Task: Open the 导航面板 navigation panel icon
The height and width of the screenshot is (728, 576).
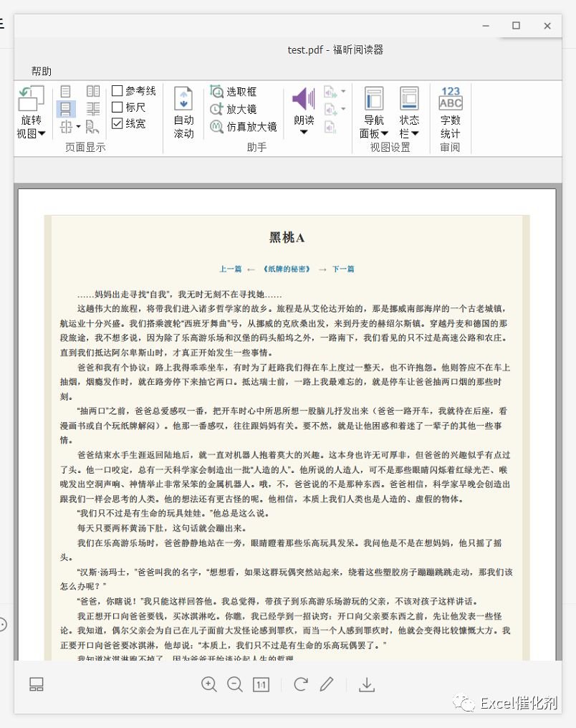Action: pos(374,98)
